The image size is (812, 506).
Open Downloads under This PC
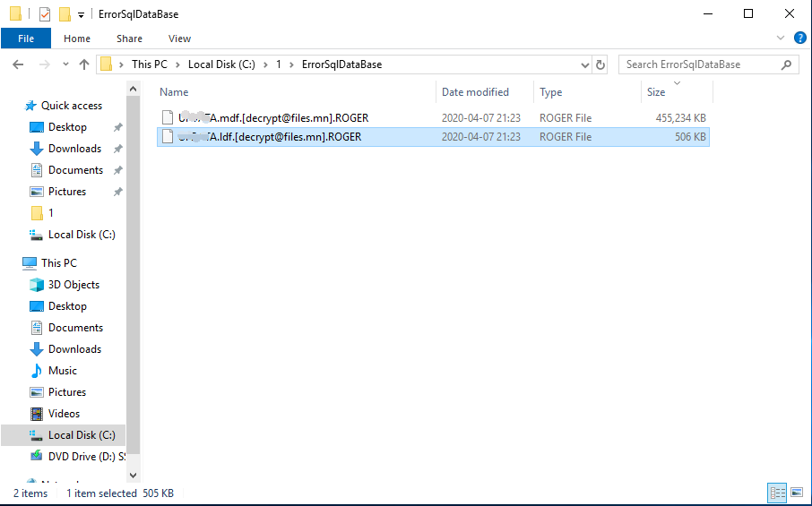[x=74, y=349]
